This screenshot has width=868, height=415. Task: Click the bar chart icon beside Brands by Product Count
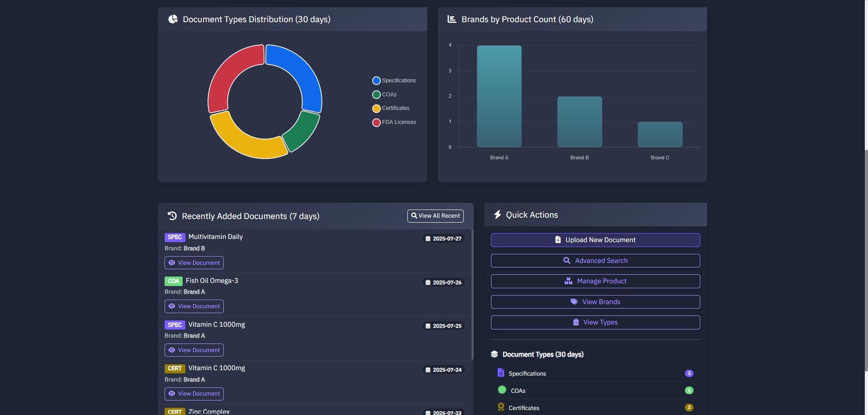point(452,19)
